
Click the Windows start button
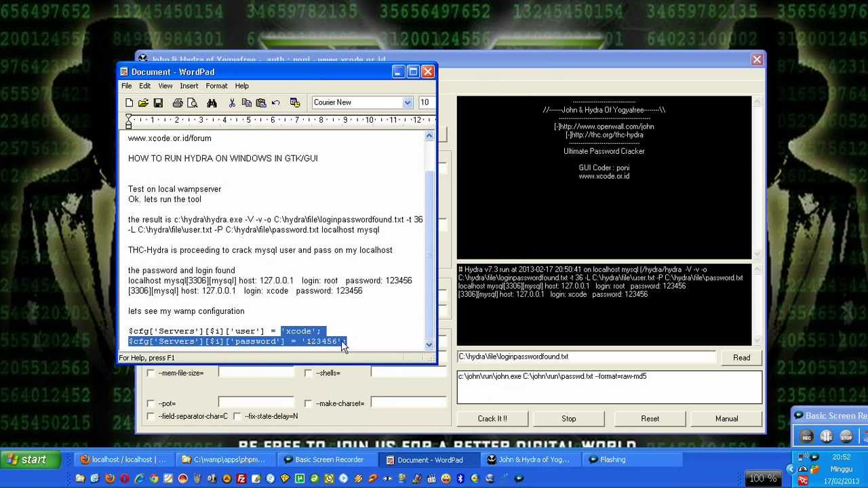pos(30,460)
